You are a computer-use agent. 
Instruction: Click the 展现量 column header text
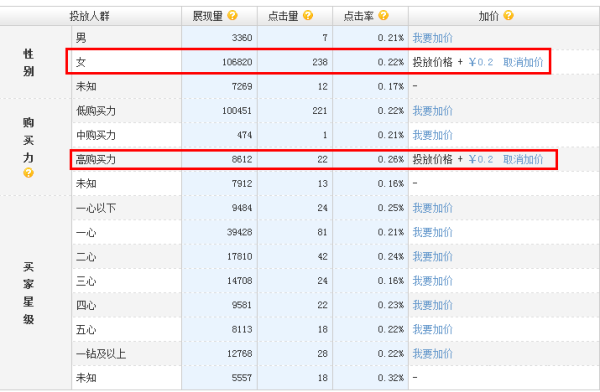tap(208, 16)
